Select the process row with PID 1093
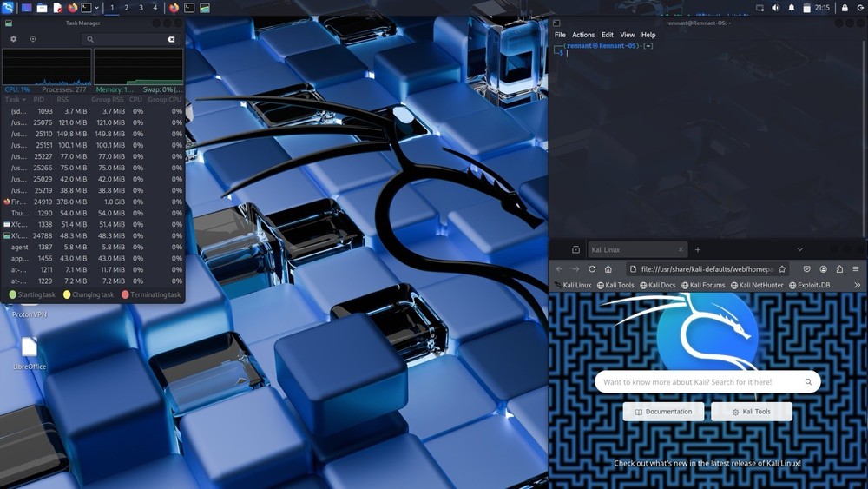868x489 pixels. click(93, 111)
